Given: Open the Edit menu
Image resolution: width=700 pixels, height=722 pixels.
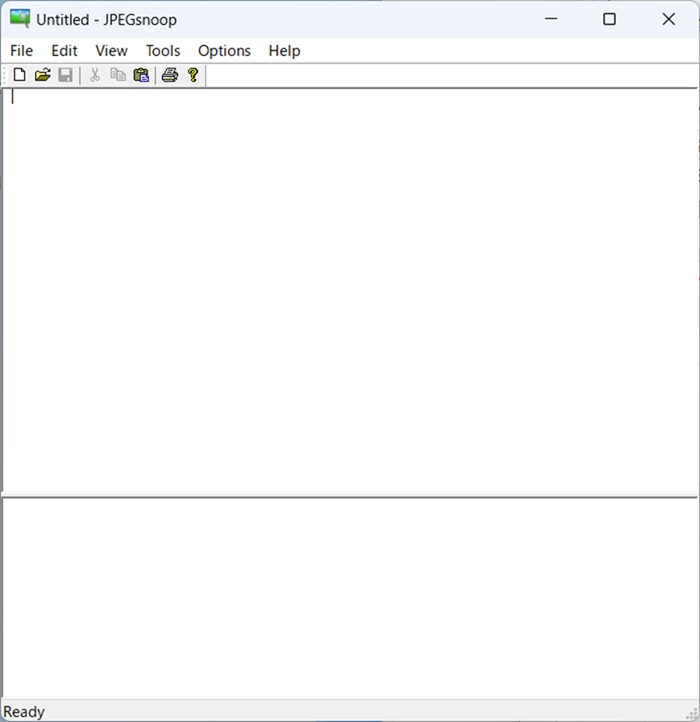Looking at the screenshot, I should coord(64,50).
